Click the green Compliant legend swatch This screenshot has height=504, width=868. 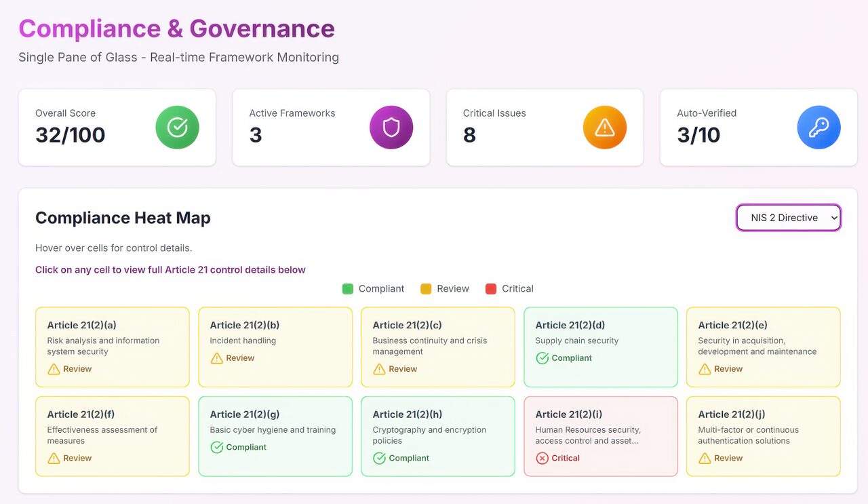coord(348,288)
